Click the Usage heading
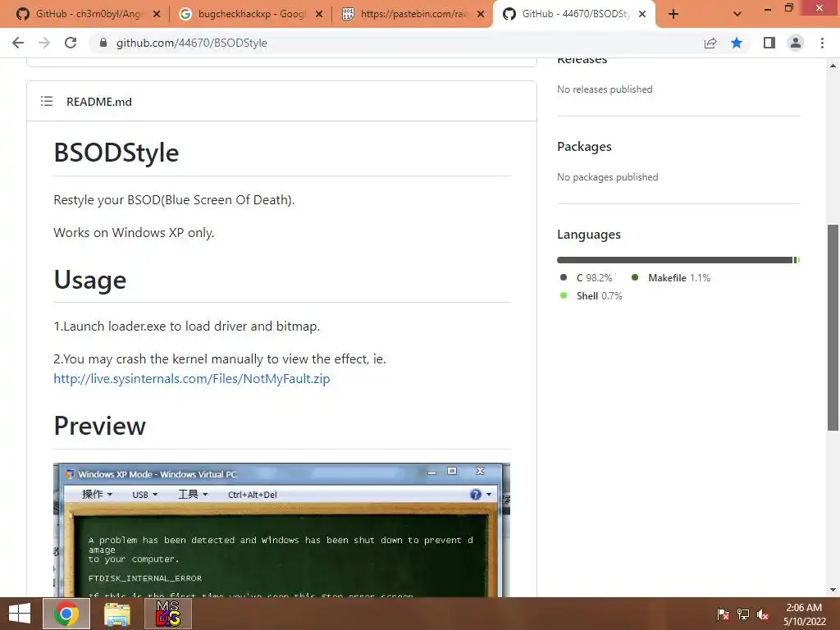The width and height of the screenshot is (840, 630). pos(90,280)
